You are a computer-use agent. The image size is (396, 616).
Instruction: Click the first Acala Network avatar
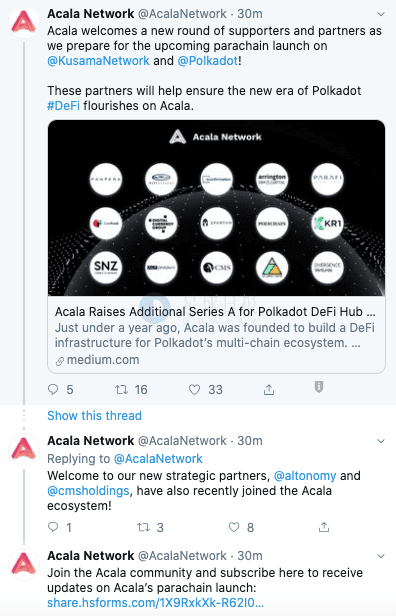pos(24,22)
